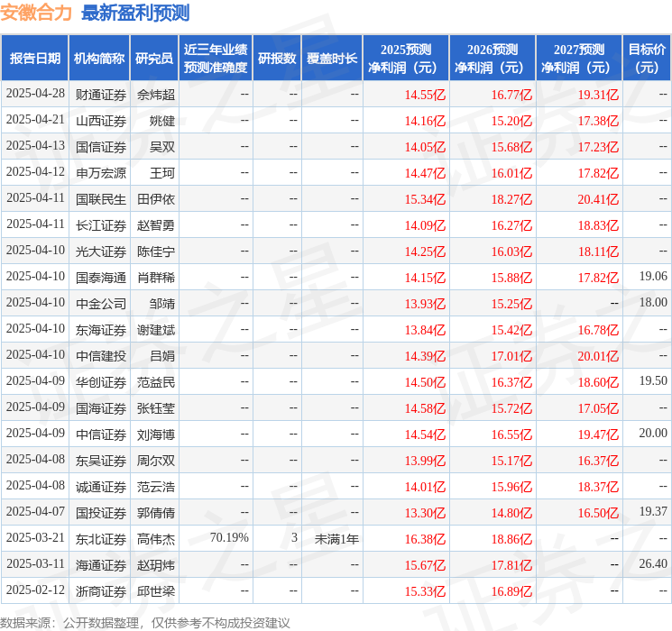672x631 pixels.
Task: Click the 20.00 target price
Action: 653,433
